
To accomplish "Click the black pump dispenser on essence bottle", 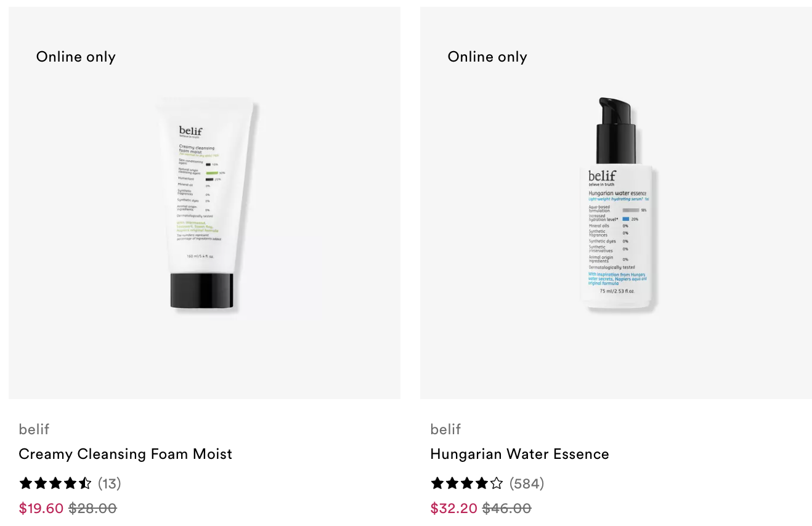I will (616, 130).
